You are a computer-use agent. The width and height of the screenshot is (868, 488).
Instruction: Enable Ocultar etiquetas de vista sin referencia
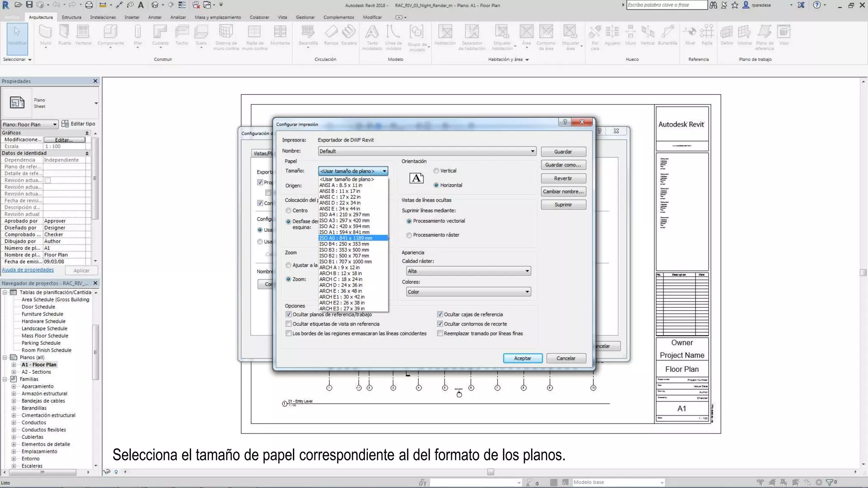[289, 324]
